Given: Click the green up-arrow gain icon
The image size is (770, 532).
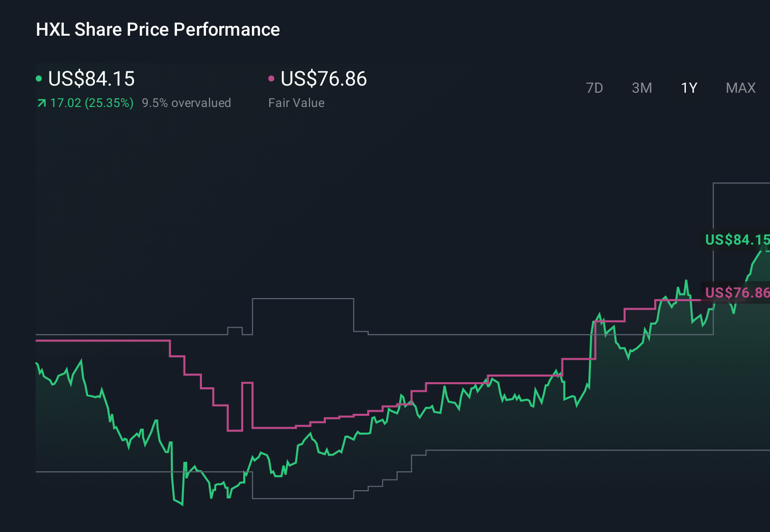Looking at the screenshot, I should (41, 103).
